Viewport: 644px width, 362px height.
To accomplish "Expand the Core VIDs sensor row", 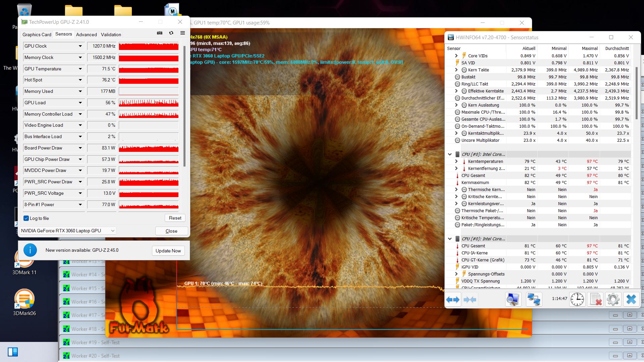I will (456, 56).
